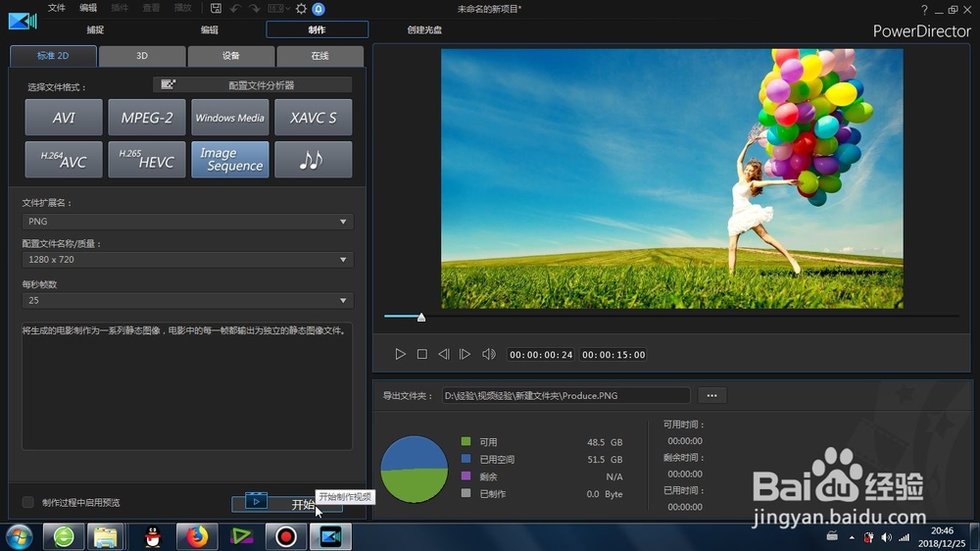Open the Windows Start menu
The image size is (980, 551).
click(x=19, y=536)
